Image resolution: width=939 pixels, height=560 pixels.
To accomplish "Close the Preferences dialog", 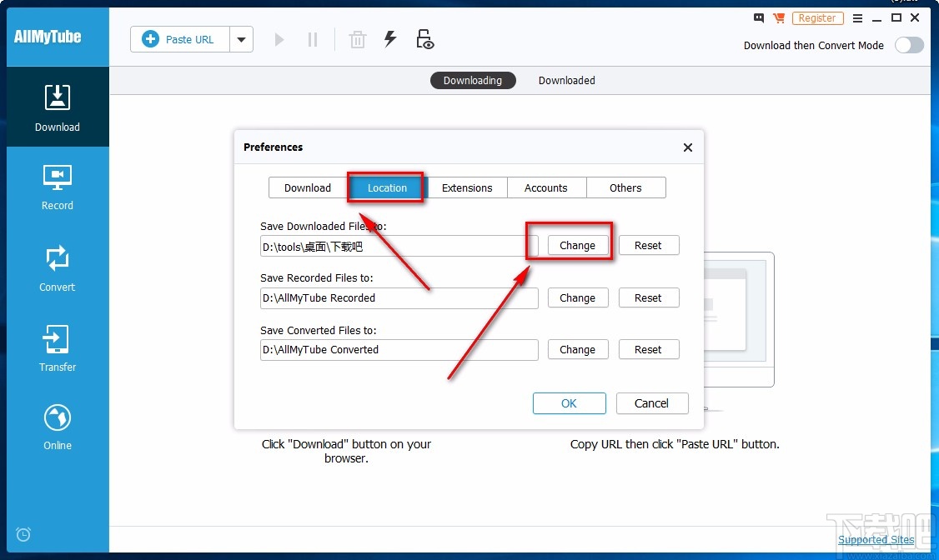I will point(687,147).
